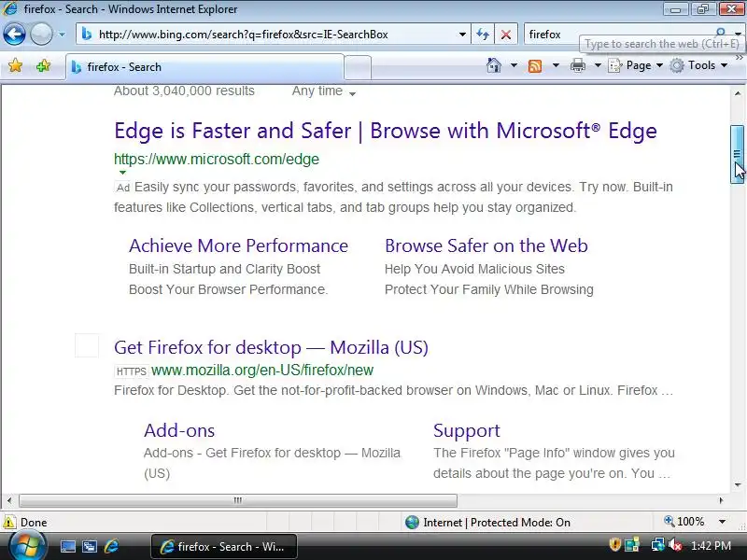The image size is (747, 560).
Task: Show more toolbar items chevron
Action: (739, 58)
